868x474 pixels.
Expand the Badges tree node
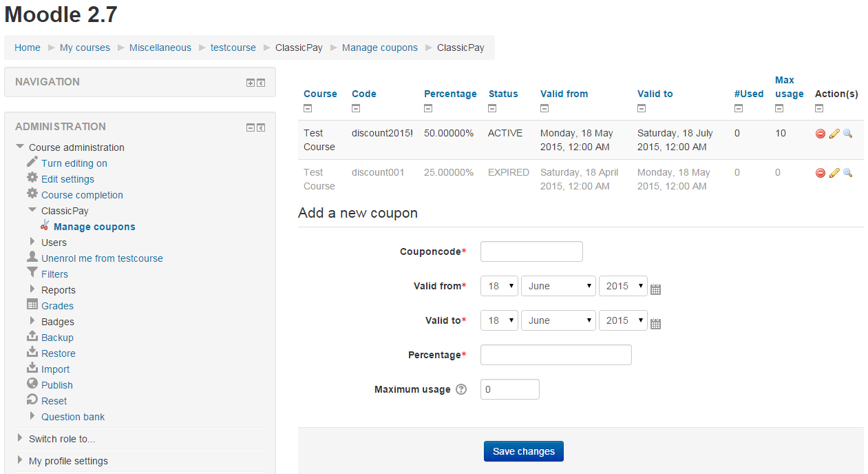(32, 321)
